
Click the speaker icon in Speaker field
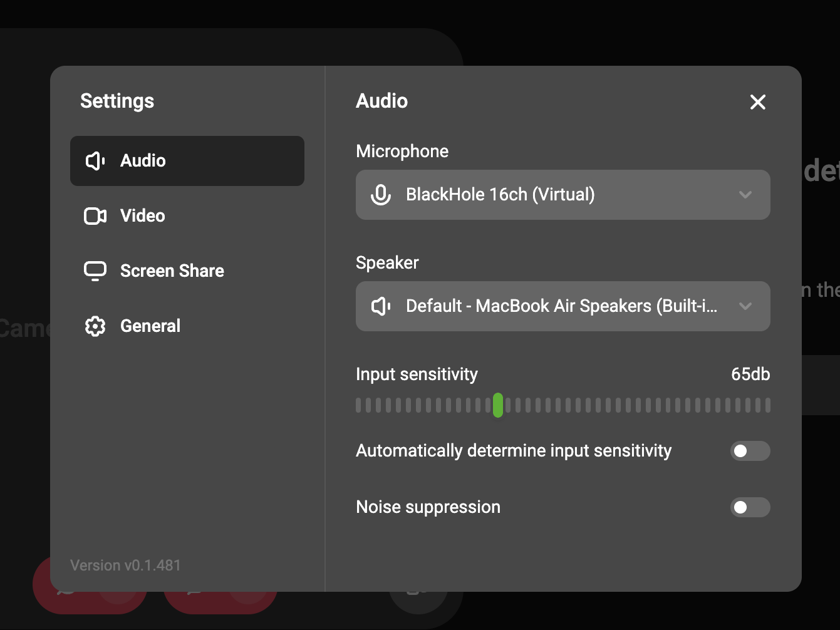381,306
